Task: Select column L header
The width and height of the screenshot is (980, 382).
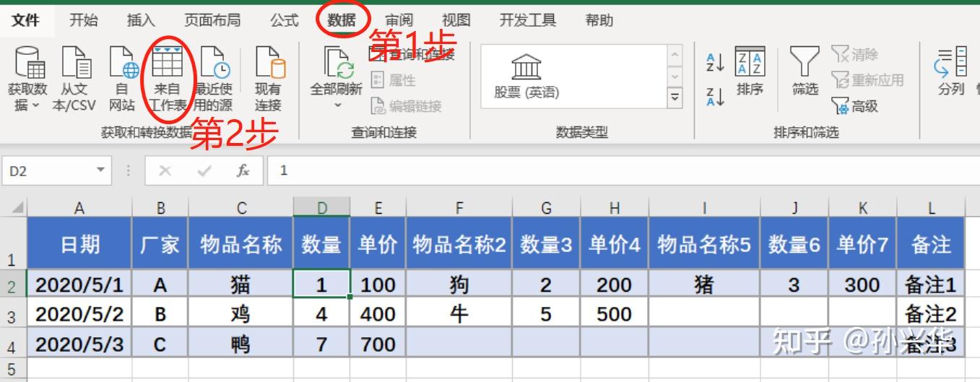Action: 931,208
